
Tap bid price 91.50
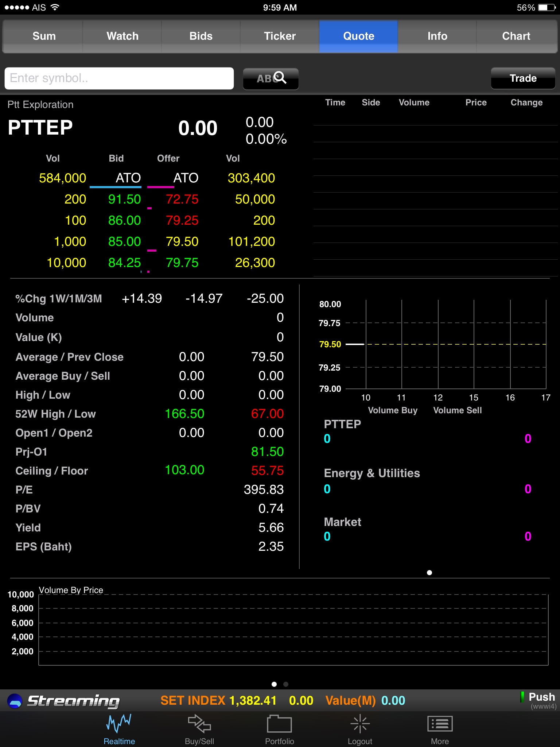click(x=124, y=199)
